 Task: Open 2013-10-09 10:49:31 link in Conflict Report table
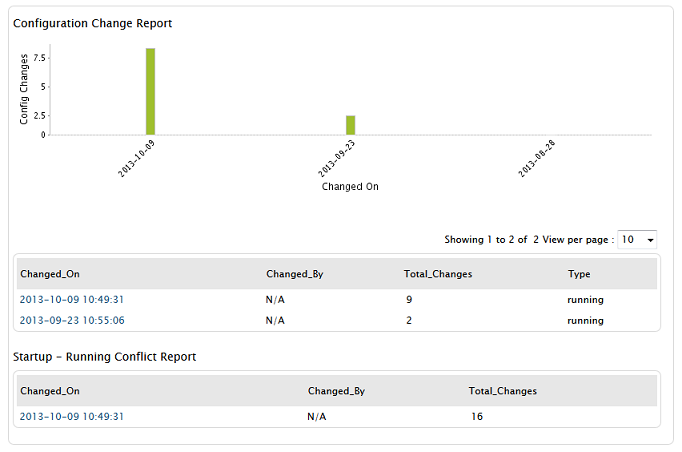[72, 417]
